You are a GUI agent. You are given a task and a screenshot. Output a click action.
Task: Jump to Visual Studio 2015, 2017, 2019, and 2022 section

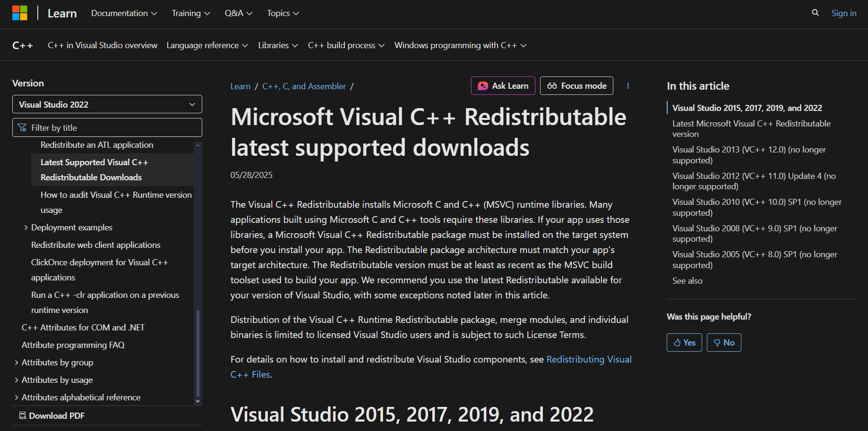[x=747, y=108]
